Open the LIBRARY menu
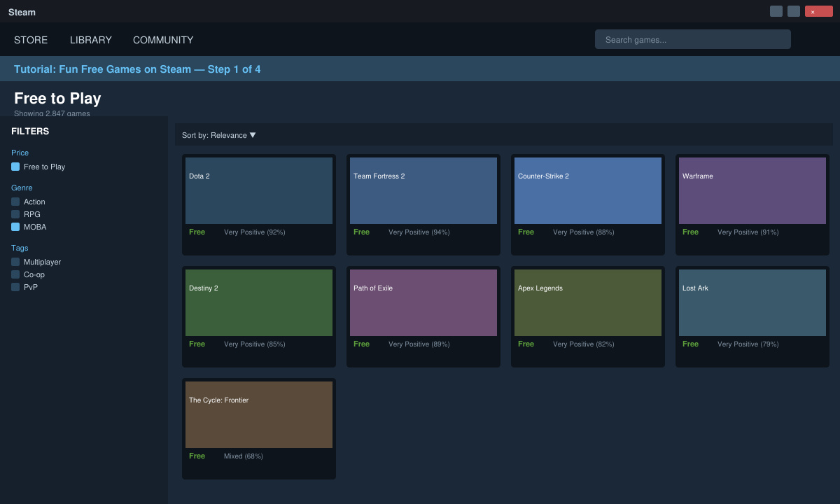 click(x=91, y=40)
